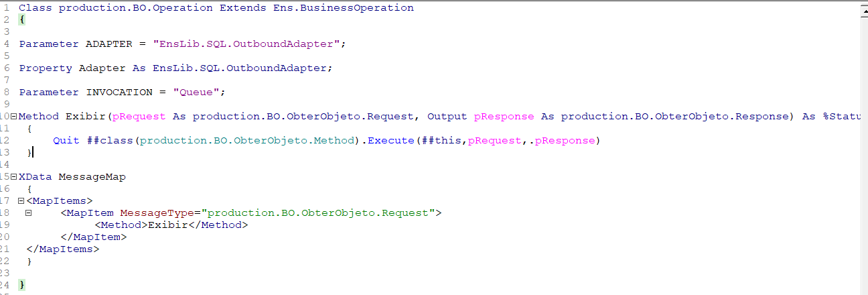Click the block name "MessageMap"
The height and width of the screenshot is (295, 868).
92,177
